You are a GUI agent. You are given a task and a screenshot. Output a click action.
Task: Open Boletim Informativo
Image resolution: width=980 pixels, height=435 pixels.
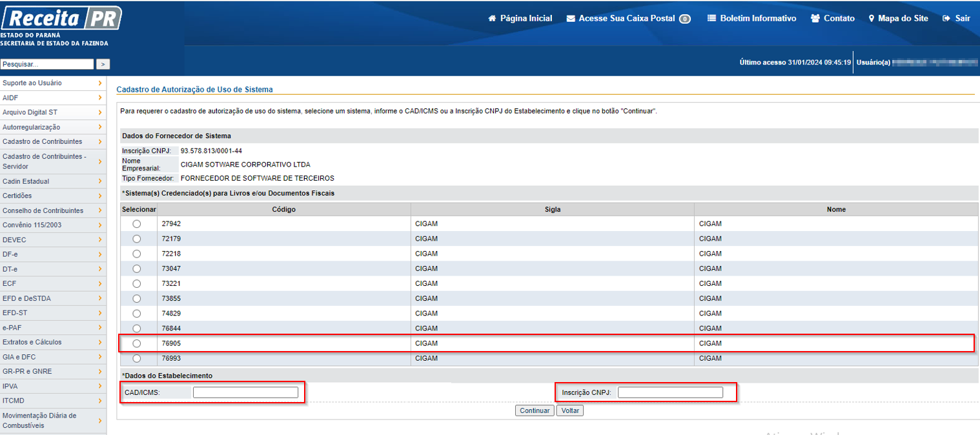tap(752, 19)
